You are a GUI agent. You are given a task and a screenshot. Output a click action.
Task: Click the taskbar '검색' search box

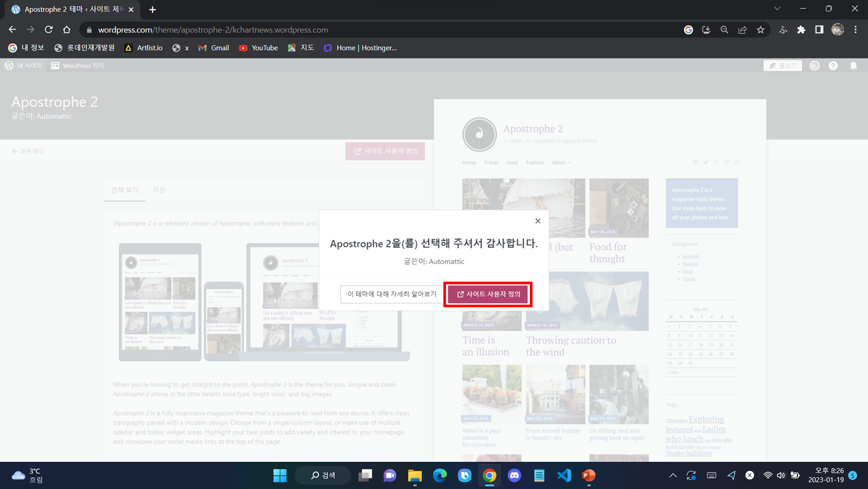324,475
